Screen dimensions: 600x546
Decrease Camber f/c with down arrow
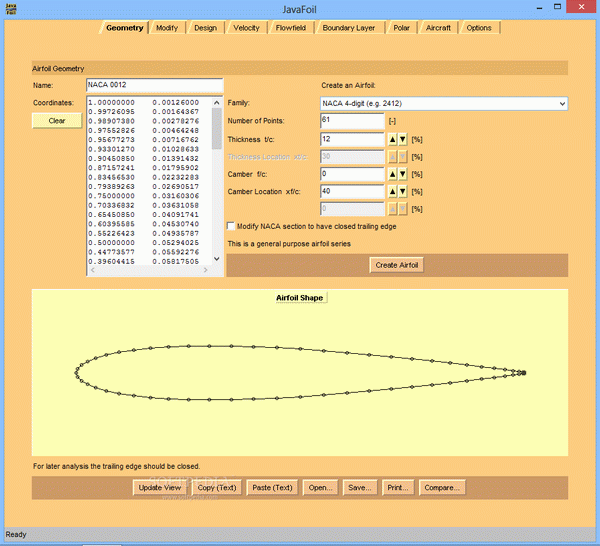click(x=403, y=174)
